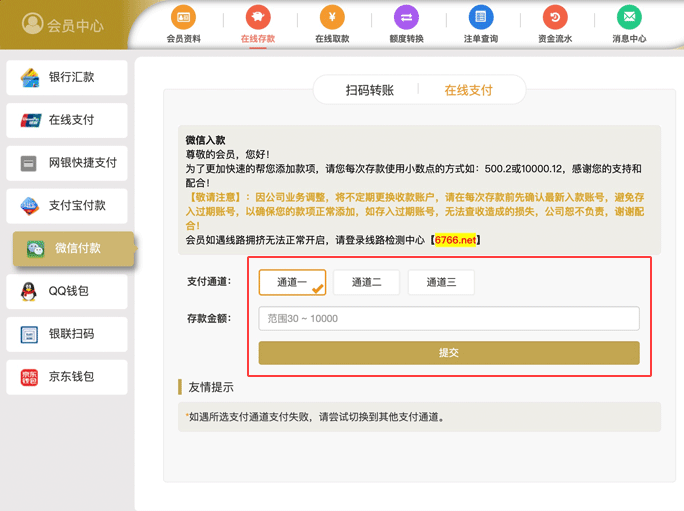Choose 支付宝付款 in the sidebar
Image resolution: width=684 pixels, height=511 pixels.
tap(68, 205)
